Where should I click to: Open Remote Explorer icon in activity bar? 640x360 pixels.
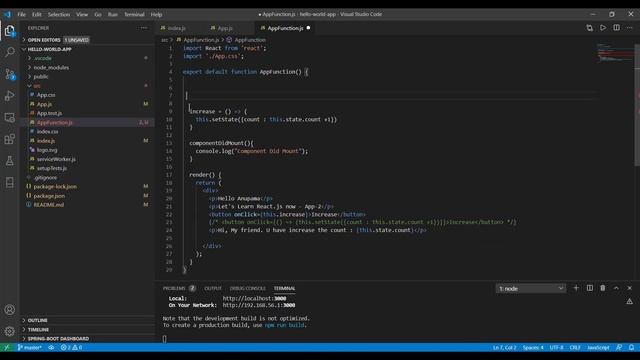point(10,118)
